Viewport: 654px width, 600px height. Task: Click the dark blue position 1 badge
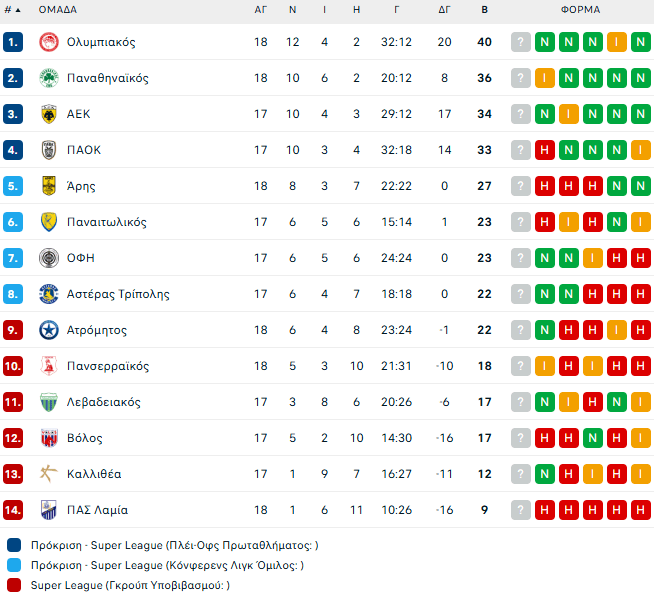pos(13,42)
